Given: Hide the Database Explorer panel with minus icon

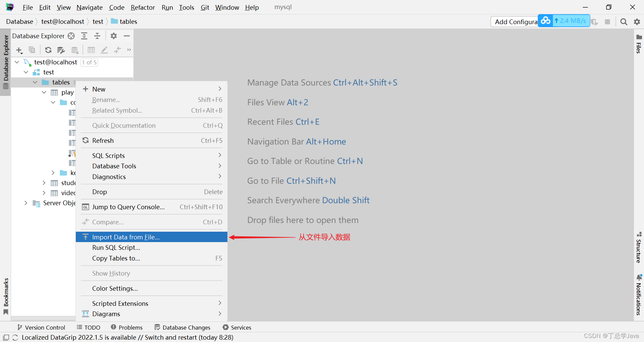Looking at the screenshot, I should [127, 36].
